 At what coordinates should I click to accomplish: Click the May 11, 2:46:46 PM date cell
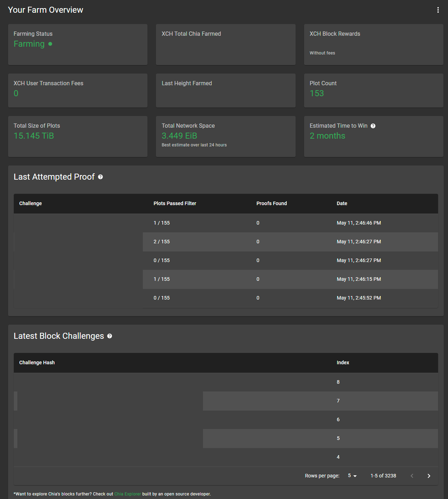pos(359,223)
